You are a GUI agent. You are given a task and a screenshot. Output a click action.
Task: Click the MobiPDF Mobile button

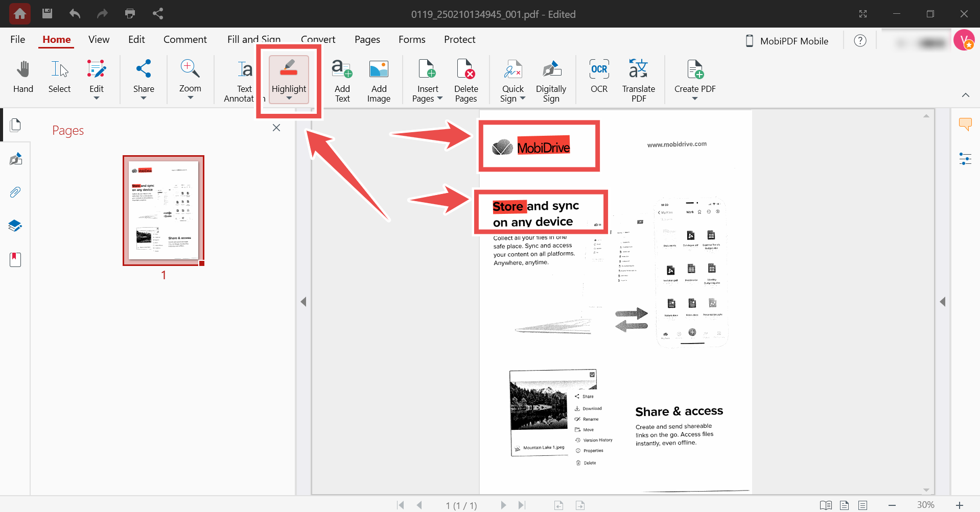tap(787, 41)
